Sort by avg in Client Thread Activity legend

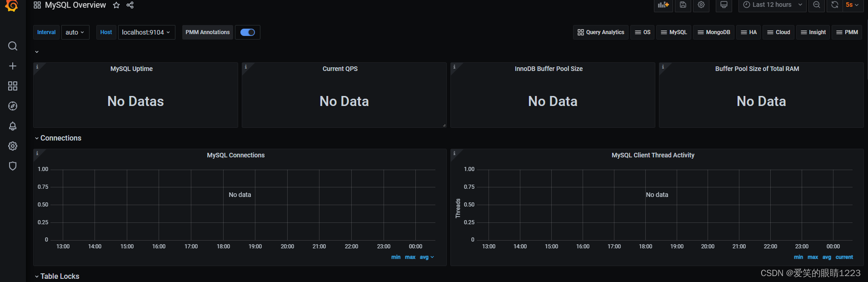point(827,257)
